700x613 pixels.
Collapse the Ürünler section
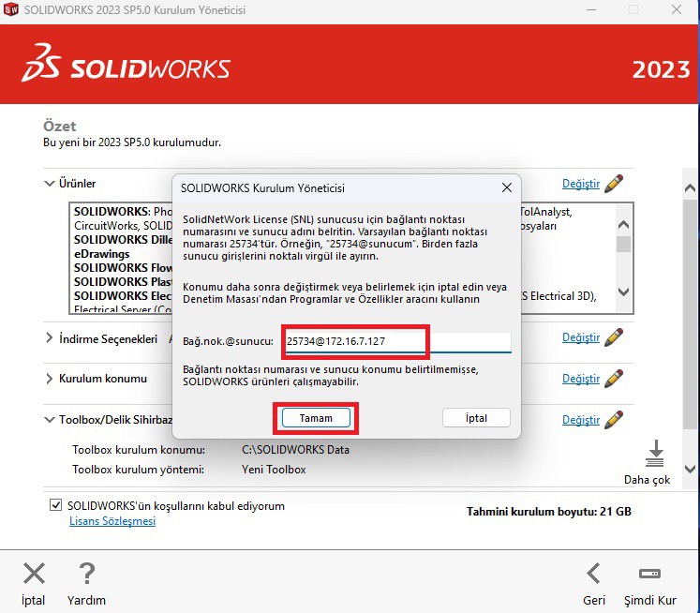click(50, 184)
